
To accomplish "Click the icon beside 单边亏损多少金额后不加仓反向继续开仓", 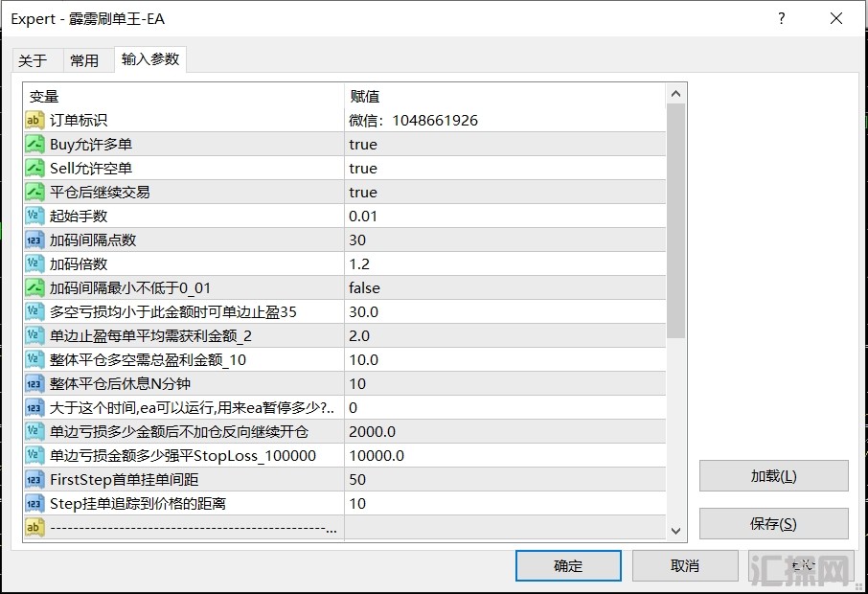I will (x=34, y=431).
